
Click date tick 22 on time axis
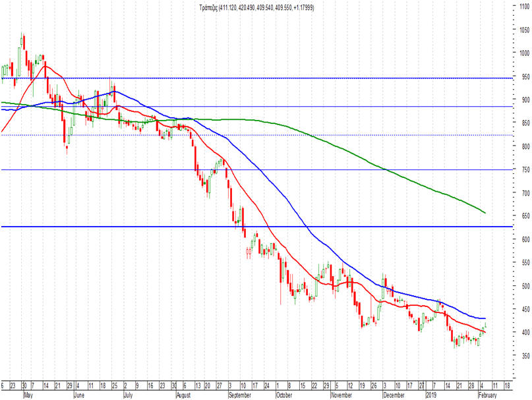314,386
